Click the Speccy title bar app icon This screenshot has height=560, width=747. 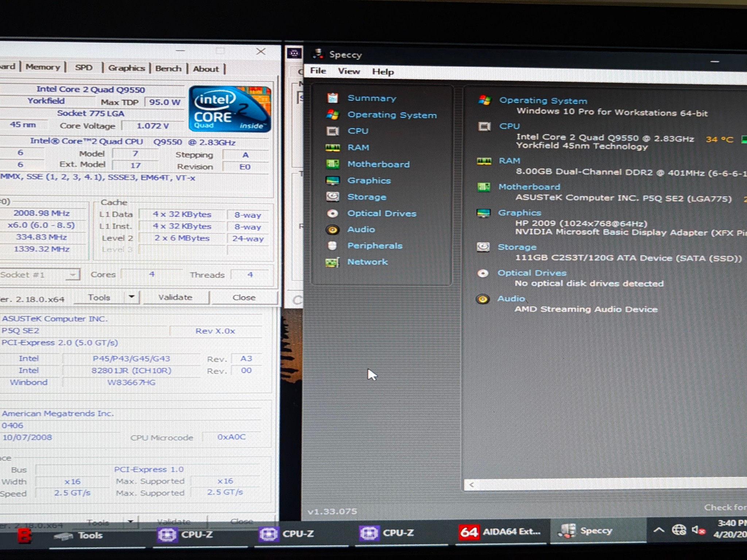pos(318,54)
